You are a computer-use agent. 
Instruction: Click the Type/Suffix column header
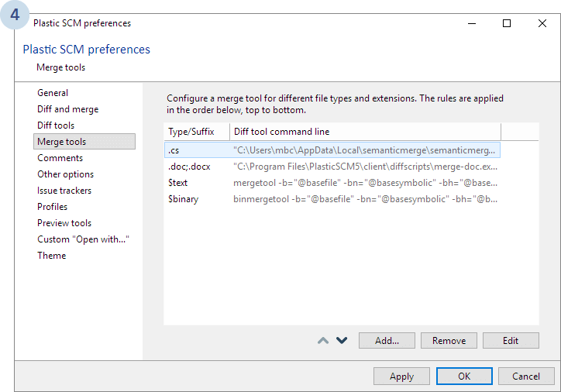click(197, 132)
